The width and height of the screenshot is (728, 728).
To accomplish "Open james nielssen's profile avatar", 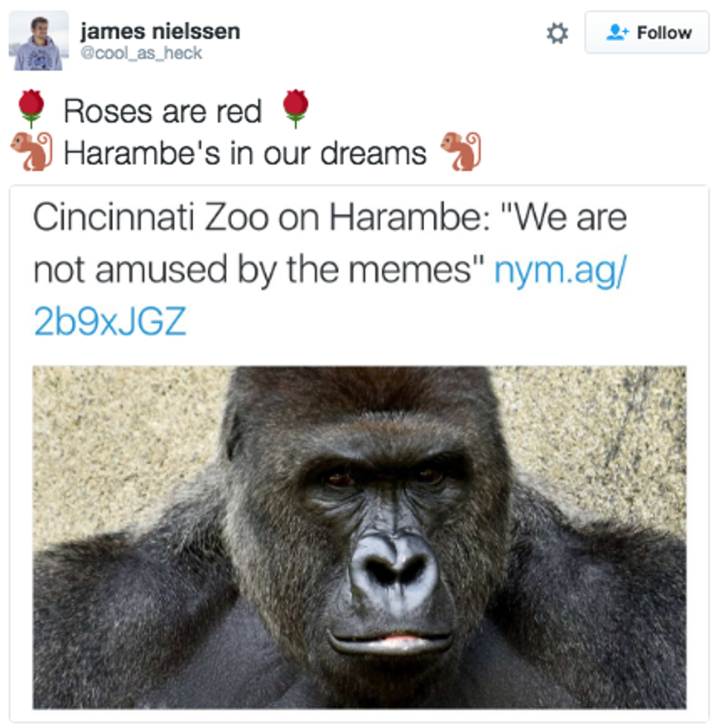I will [39, 40].
